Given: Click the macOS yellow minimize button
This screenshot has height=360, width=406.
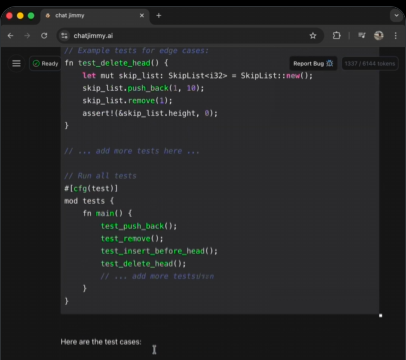Looking at the screenshot, I should [20, 16].
